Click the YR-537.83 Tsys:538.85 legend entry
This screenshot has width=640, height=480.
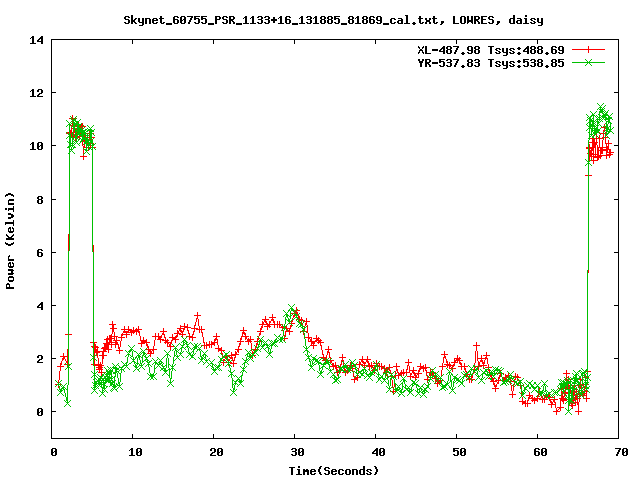[491, 63]
